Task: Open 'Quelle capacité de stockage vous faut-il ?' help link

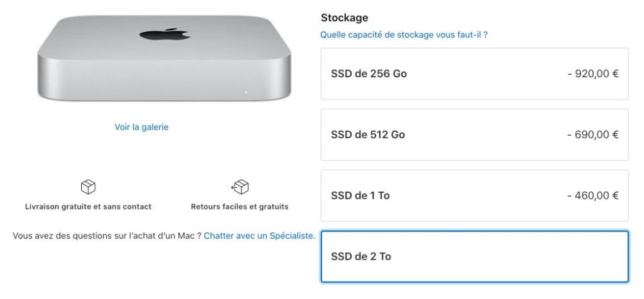Action: [x=404, y=35]
